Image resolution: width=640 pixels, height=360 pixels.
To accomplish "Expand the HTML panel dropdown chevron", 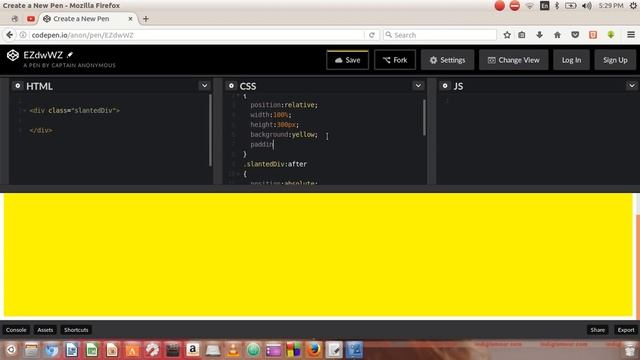I will pyautogui.click(x=204, y=86).
